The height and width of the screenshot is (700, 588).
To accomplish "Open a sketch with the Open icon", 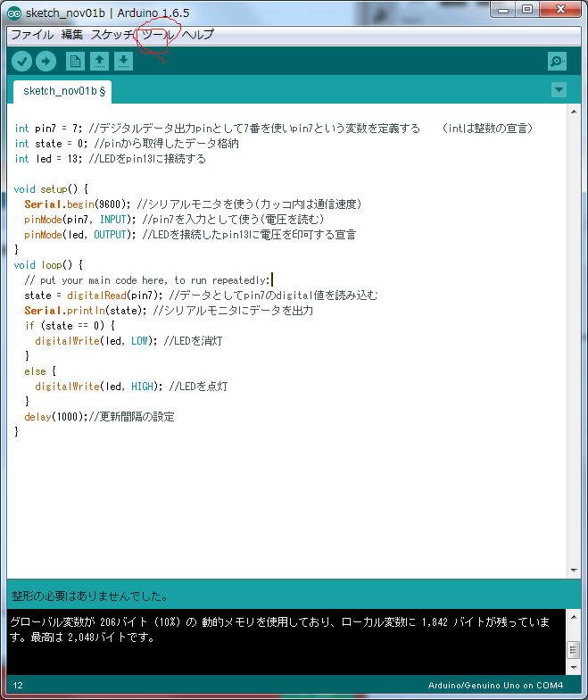I will [100, 61].
